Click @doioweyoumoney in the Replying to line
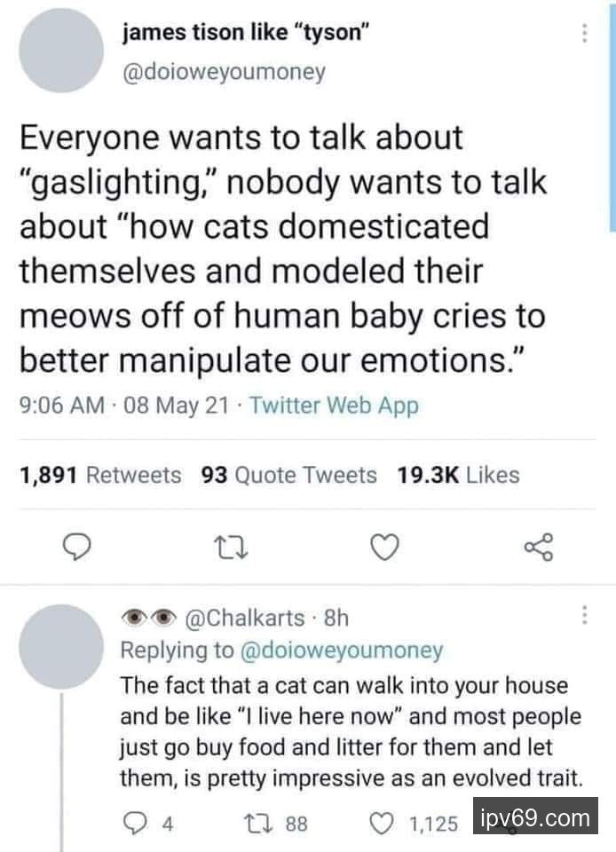This screenshot has width=616, height=852. click(341, 651)
